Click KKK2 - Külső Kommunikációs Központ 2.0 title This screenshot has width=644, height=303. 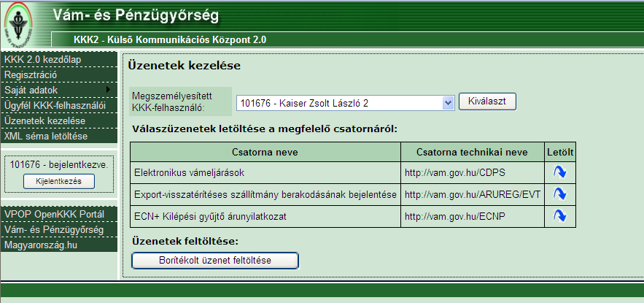tap(170, 40)
